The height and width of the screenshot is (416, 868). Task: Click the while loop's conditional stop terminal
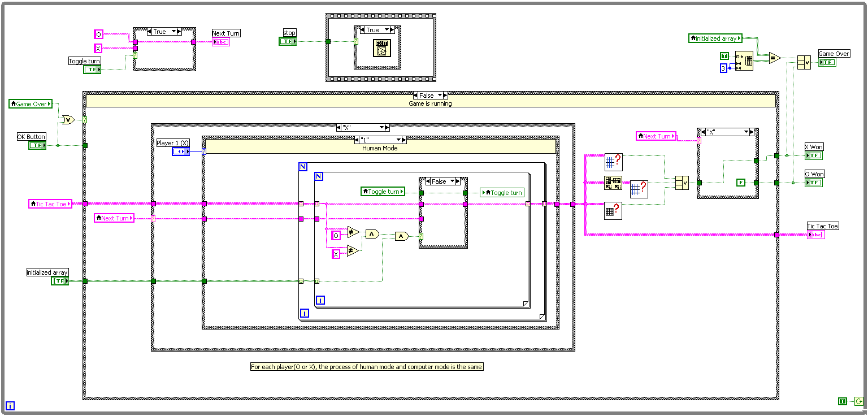[x=859, y=401]
